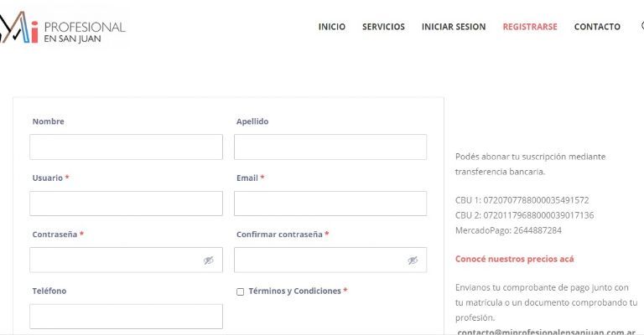
Task: Focus the Email input field
Action: [x=330, y=204]
